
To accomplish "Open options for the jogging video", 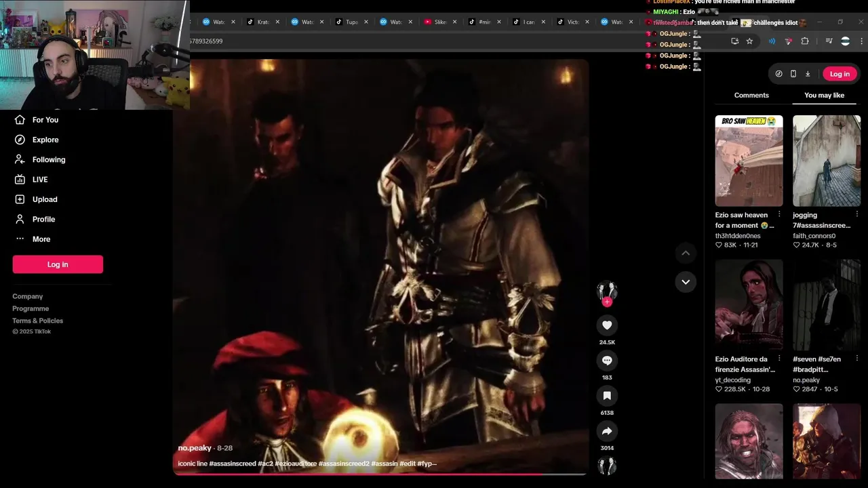I will (x=857, y=214).
